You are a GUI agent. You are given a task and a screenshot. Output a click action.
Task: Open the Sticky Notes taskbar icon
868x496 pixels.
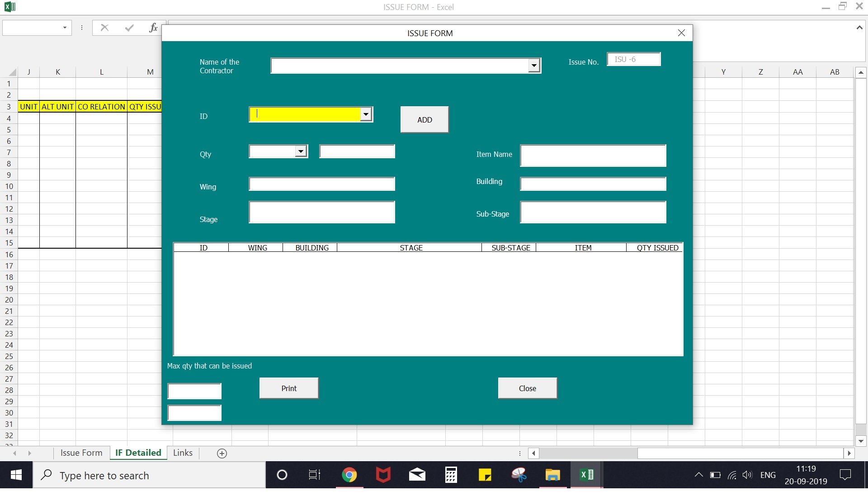coord(485,475)
